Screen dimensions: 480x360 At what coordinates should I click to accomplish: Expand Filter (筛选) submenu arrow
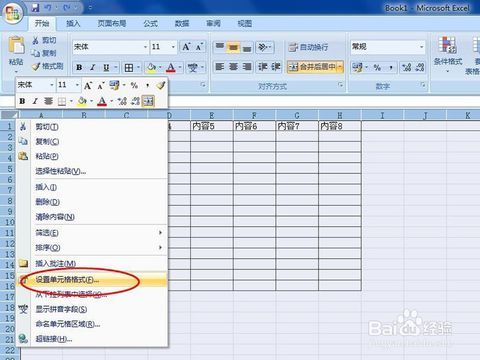coord(160,232)
